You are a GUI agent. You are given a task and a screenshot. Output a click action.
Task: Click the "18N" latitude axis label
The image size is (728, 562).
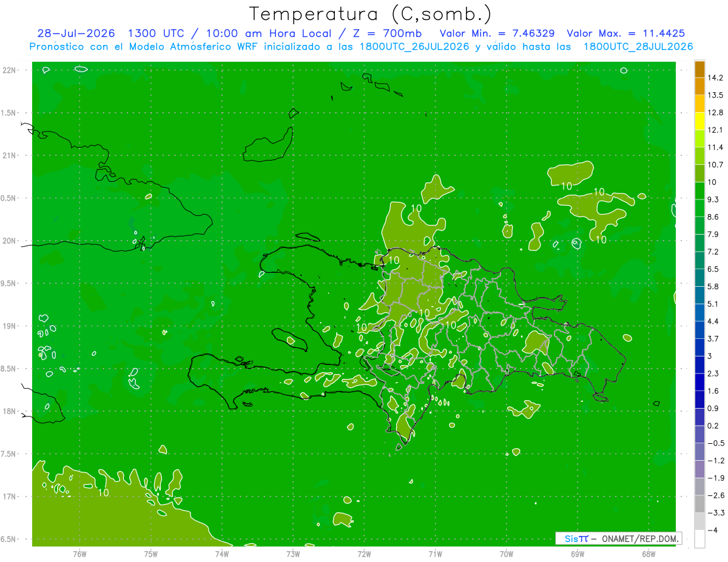click(9, 411)
